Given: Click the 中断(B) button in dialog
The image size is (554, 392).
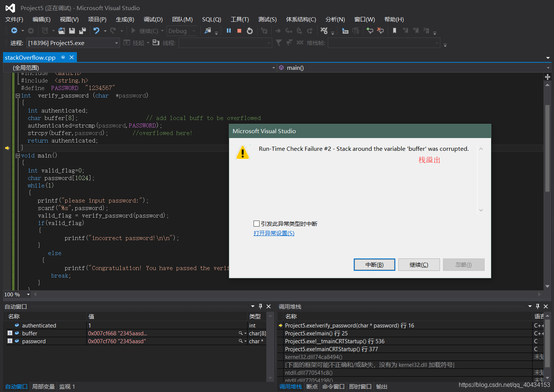Looking at the screenshot, I should coord(374,264).
